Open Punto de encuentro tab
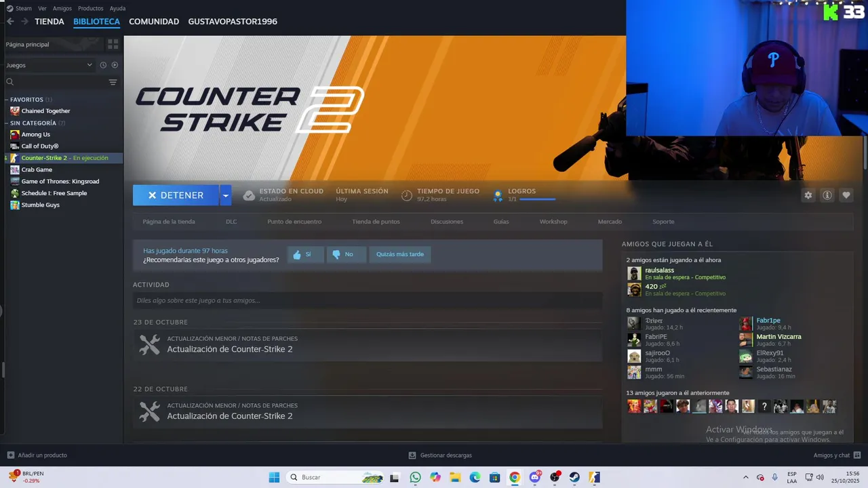Screen dimensions: 868x488 294,222
